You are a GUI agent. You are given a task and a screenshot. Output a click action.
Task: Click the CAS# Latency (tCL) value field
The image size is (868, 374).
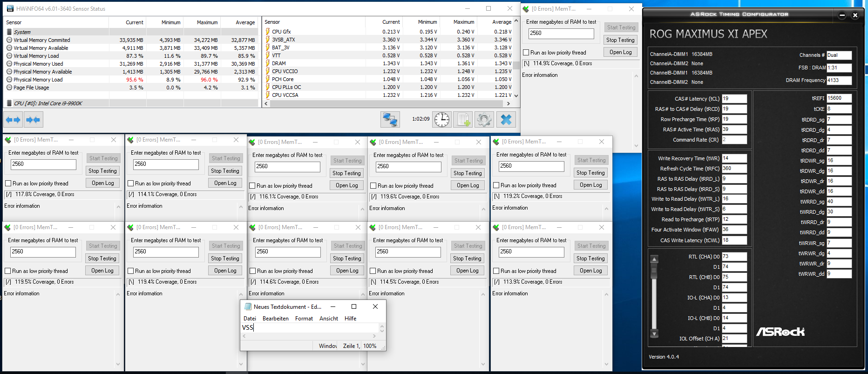click(734, 99)
